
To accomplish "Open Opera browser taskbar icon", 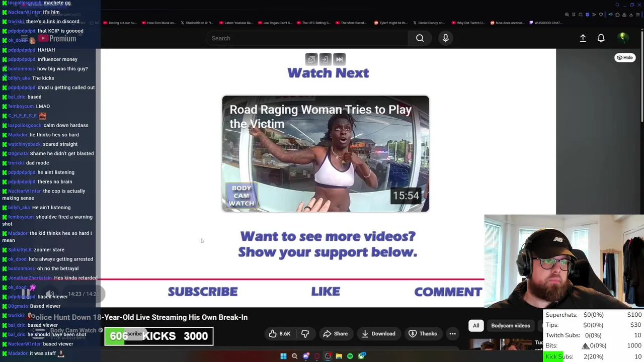I will pos(316,356).
